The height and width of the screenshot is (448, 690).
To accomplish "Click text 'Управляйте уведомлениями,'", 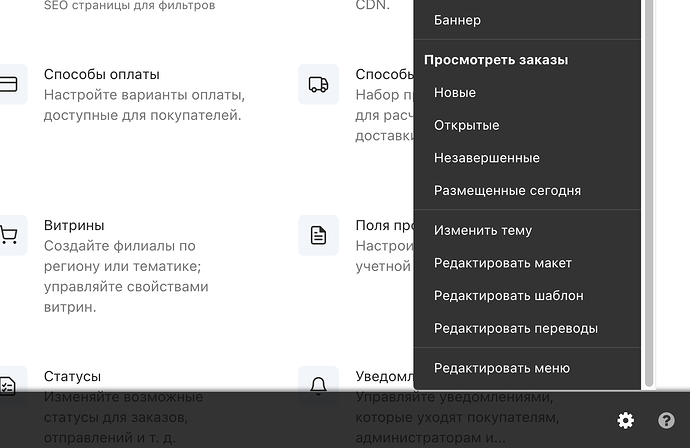I will [454, 397].
